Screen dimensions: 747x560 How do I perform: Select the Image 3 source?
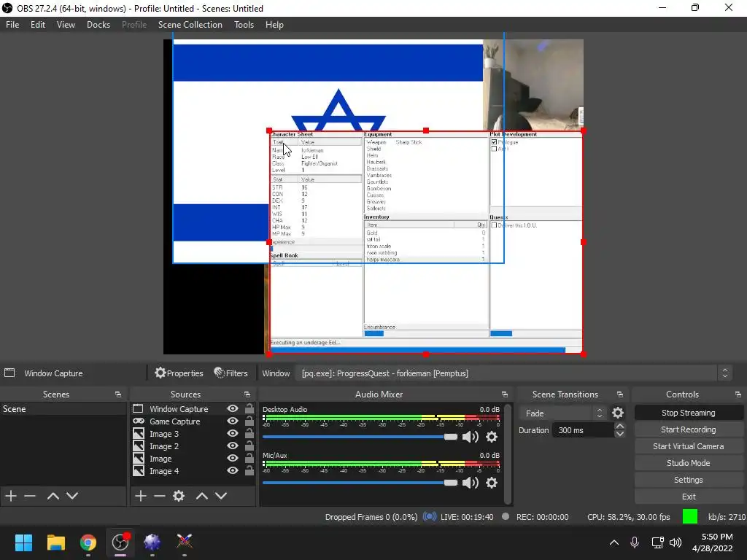193,433
